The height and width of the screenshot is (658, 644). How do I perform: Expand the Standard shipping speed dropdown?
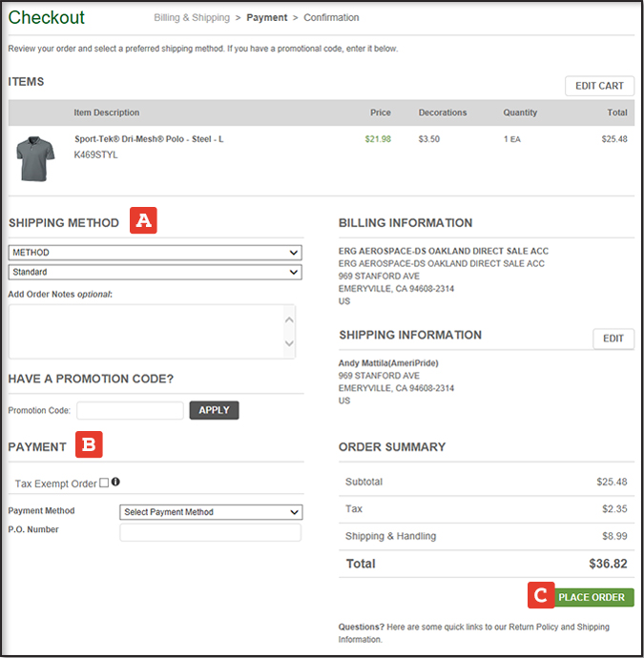(x=155, y=272)
